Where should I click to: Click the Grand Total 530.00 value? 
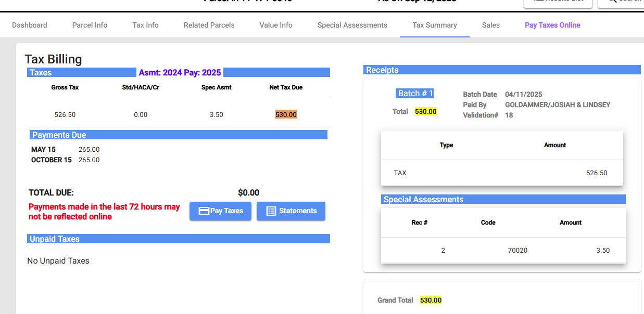click(x=431, y=300)
